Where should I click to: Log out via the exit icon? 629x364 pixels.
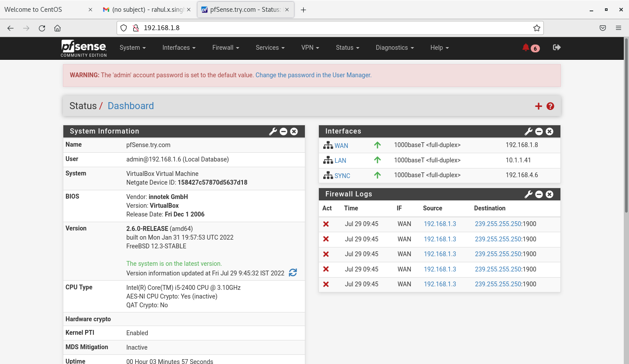pyautogui.click(x=556, y=47)
